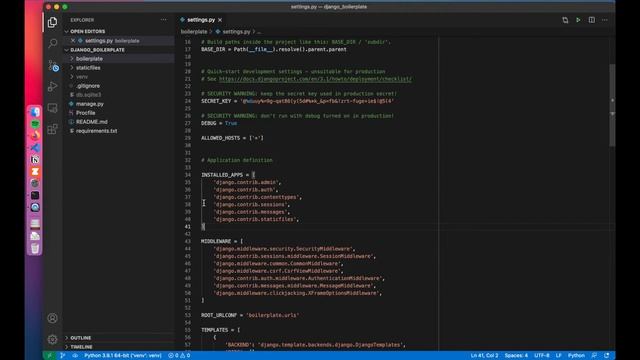640x360 pixels.
Task: Click the ROOT_URLCONF text on line 53
Action: (218, 315)
